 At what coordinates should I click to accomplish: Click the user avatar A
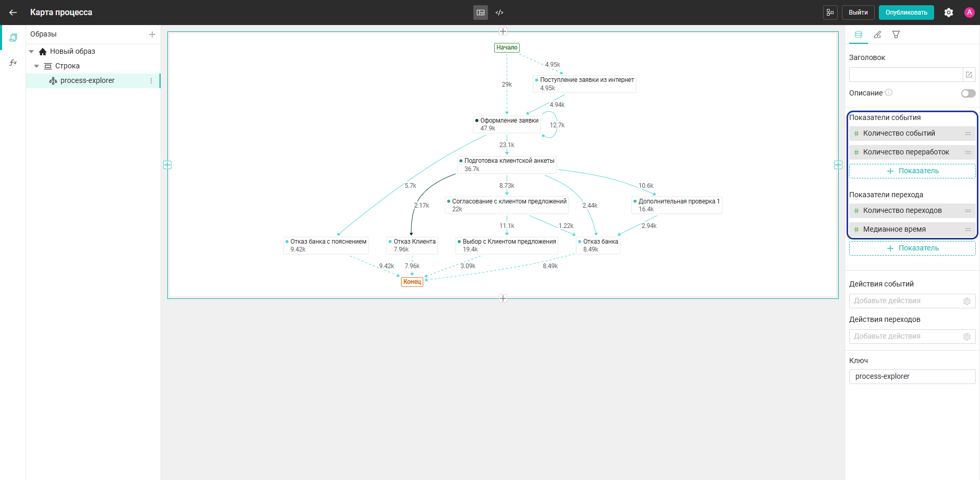(x=970, y=13)
